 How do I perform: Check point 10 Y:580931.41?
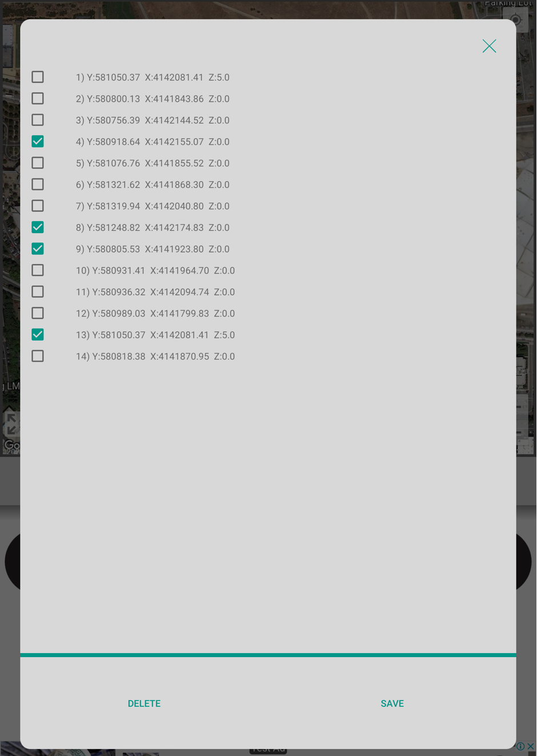coord(38,270)
